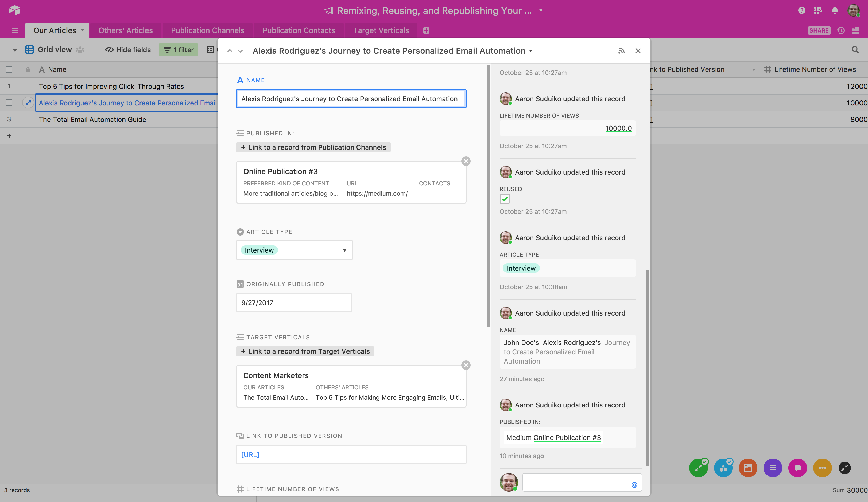This screenshot has width=868, height=502.
Task: Click the Airtable home logo icon
Action: (14, 10)
